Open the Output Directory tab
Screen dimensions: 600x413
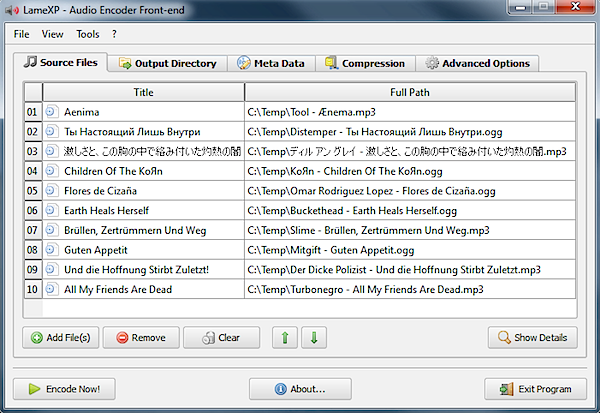pyautogui.click(x=167, y=63)
